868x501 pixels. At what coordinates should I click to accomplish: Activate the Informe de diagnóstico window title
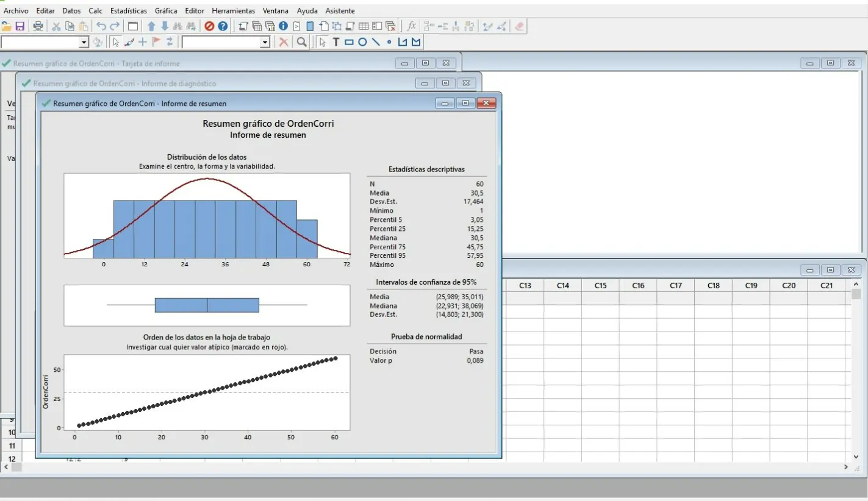(x=124, y=83)
